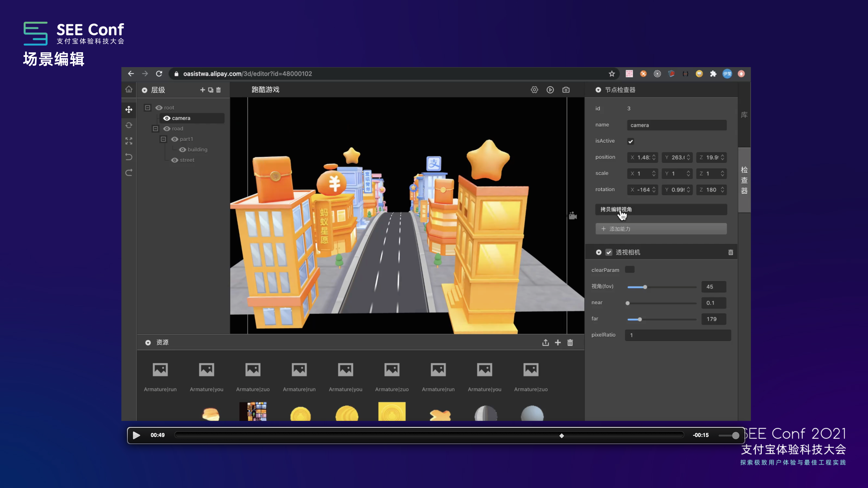Collapse the road tree node
Image resolution: width=868 pixels, height=488 pixels.
(x=155, y=129)
